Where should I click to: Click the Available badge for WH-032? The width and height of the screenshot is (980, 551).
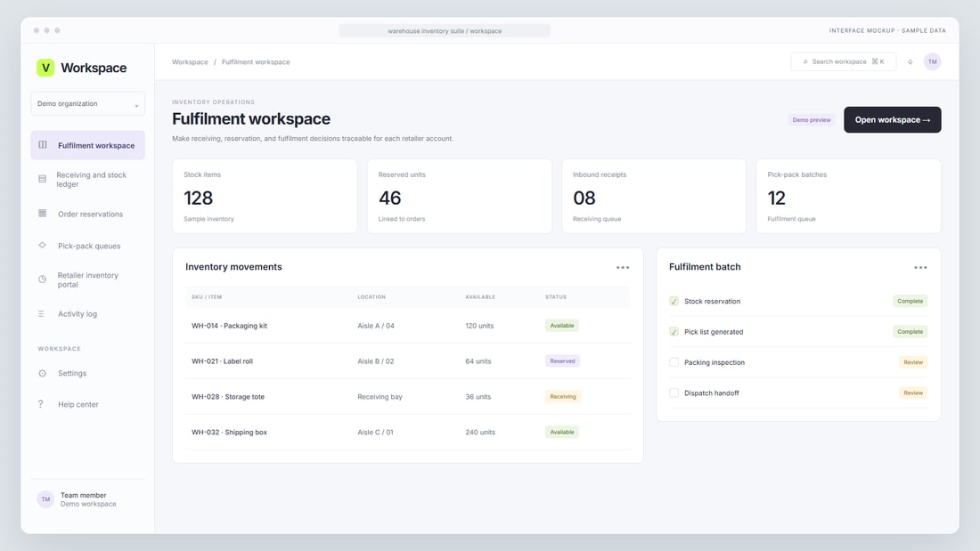point(562,433)
